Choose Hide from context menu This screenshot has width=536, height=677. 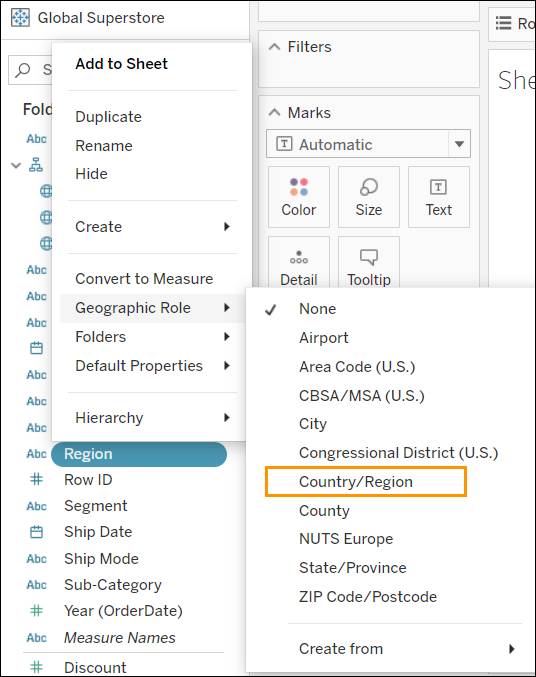(91, 174)
